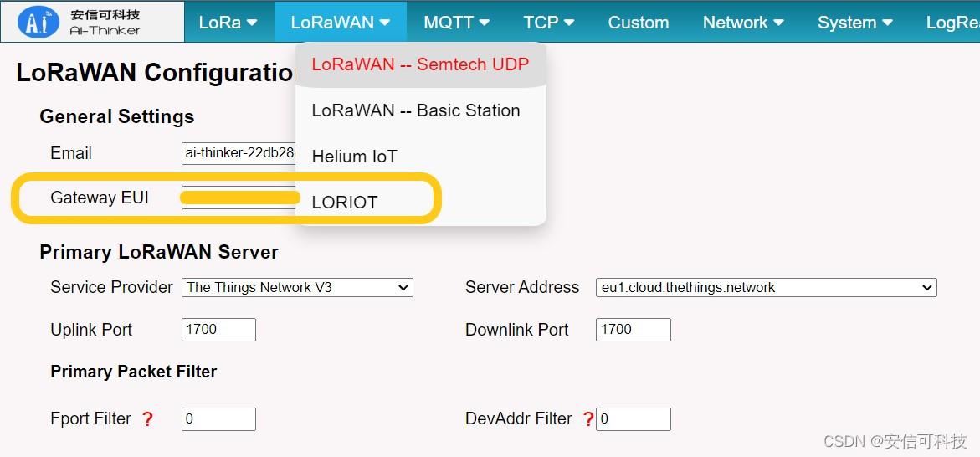Click the DevAddr Filter label

click(519, 418)
